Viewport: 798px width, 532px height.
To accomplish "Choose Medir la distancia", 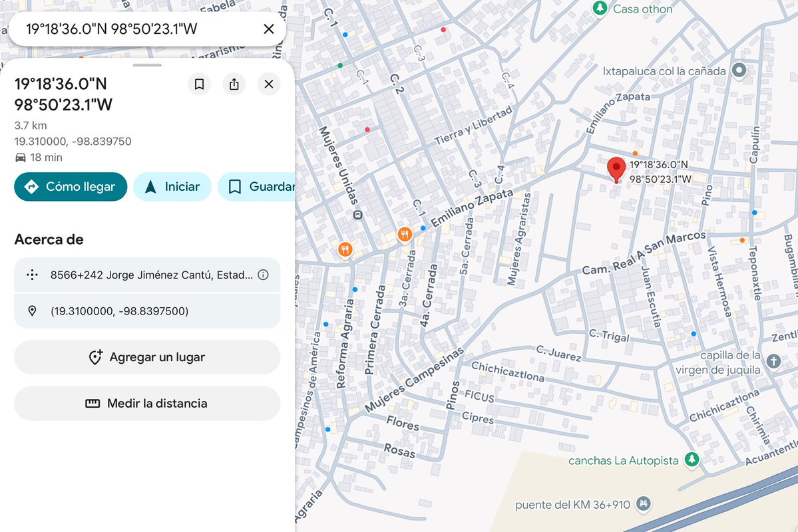I will [x=147, y=404].
